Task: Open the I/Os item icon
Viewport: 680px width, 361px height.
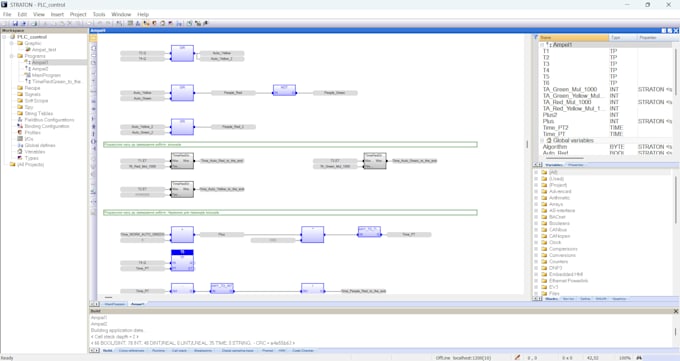Action: pos(20,139)
